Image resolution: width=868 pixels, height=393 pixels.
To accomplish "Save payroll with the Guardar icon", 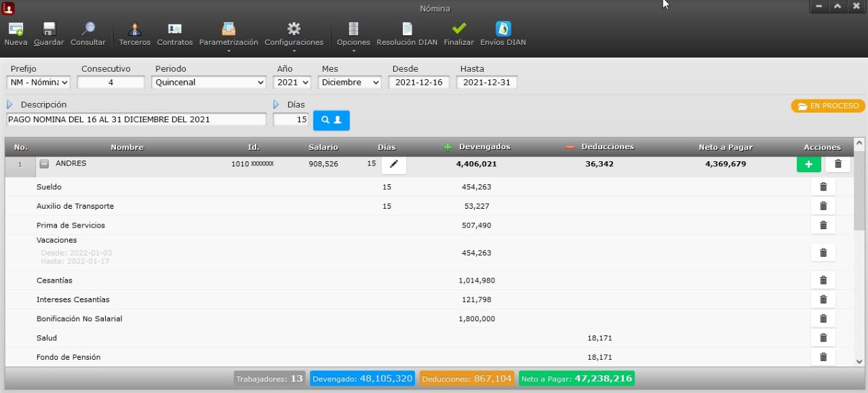I will [x=49, y=29].
